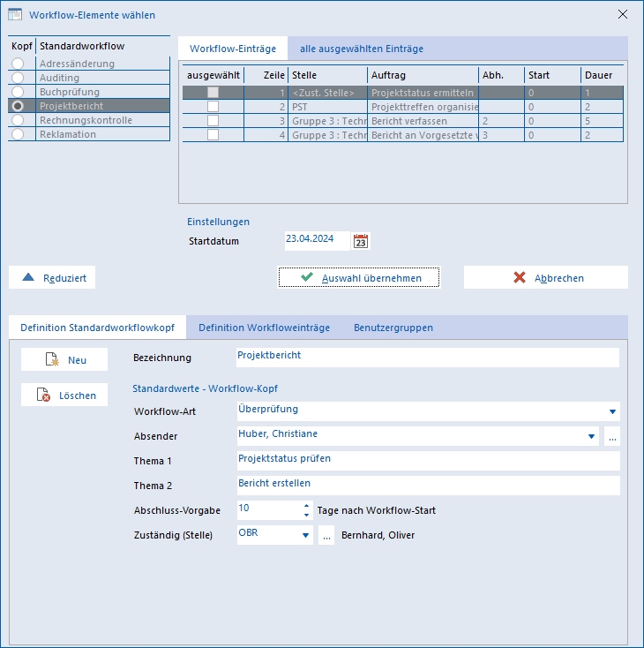Click the Zeile column header
The width and height of the screenshot is (644, 648).
coord(266,75)
